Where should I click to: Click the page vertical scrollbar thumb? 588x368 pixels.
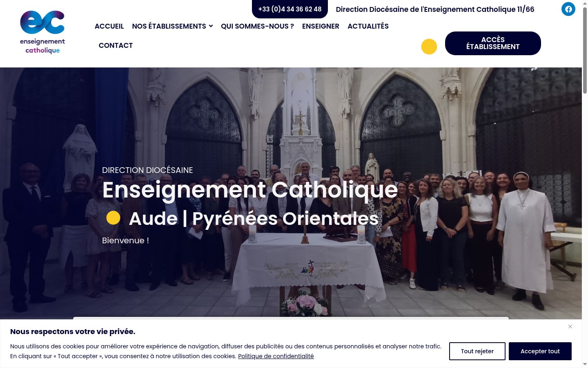(x=585, y=51)
